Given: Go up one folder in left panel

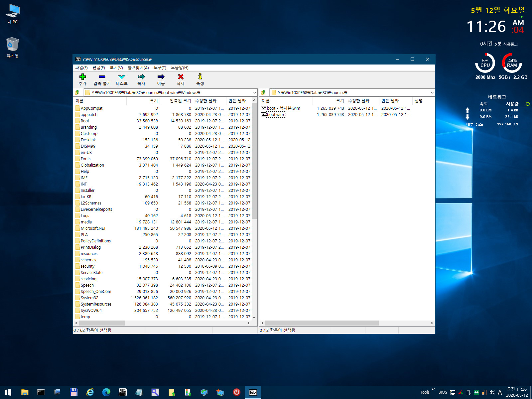Looking at the screenshot, I should click(x=77, y=92).
